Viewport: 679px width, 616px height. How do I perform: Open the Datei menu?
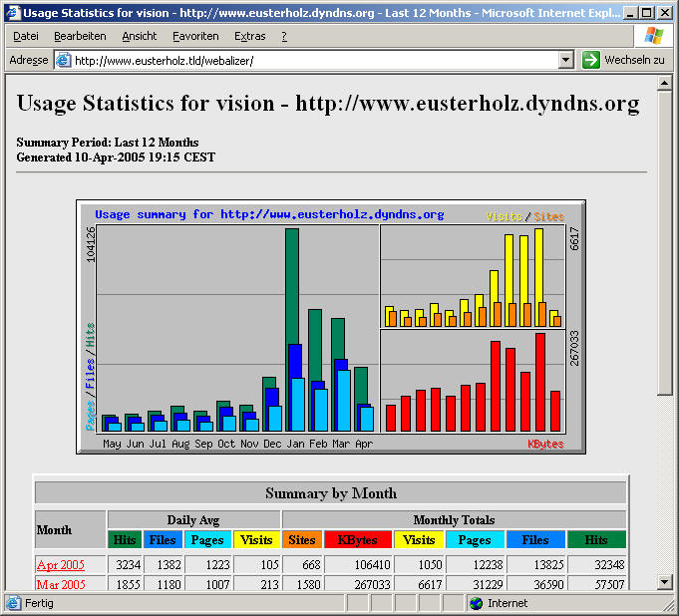point(26,36)
